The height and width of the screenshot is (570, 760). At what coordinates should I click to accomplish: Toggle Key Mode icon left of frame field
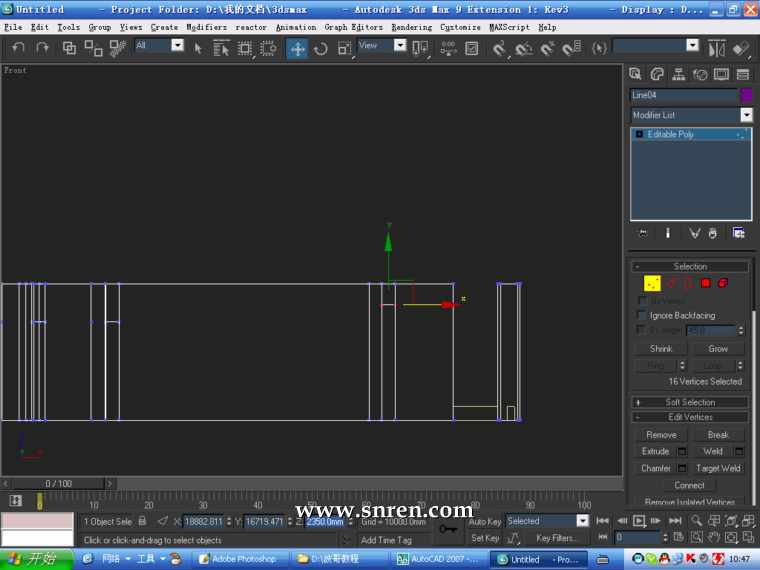[x=602, y=537]
